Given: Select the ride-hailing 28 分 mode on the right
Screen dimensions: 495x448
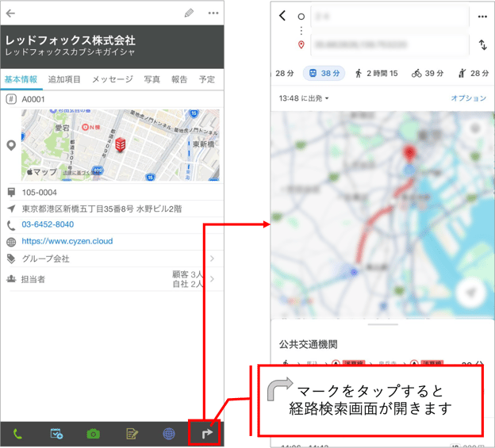Looking at the screenshot, I should point(474,74).
